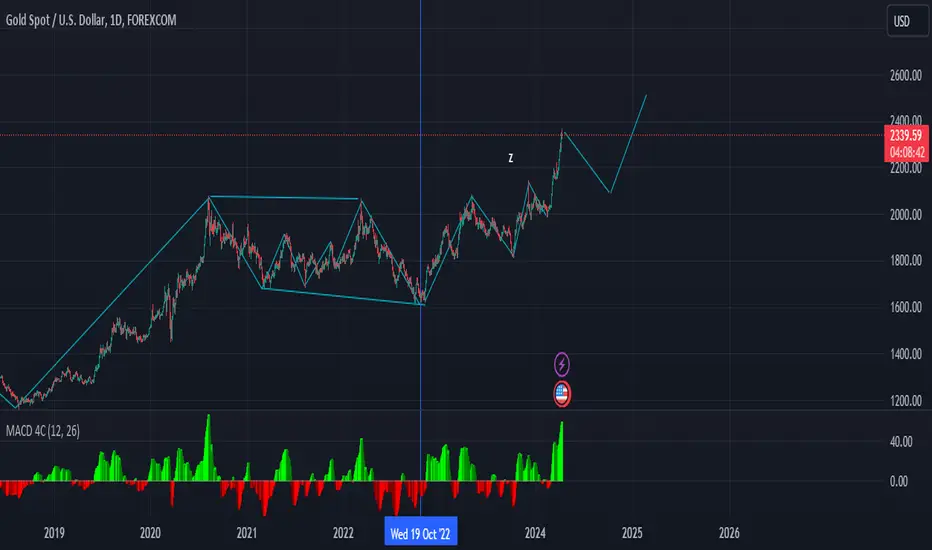The width and height of the screenshot is (932, 550).
Task: Click the 0.00 MACD axis label
Action: coord(899,481)
